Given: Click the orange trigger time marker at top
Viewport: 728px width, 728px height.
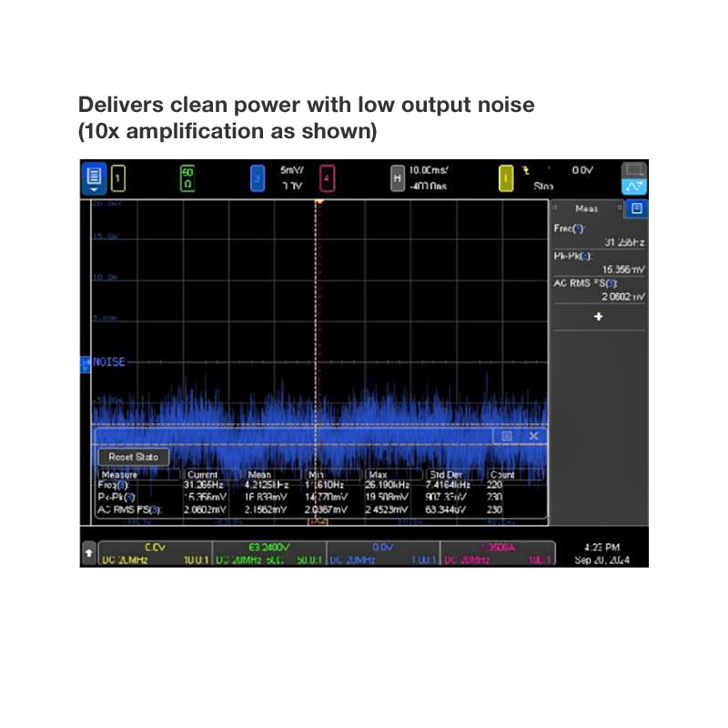Looking at the screenshot, I should tap(319, 201).
